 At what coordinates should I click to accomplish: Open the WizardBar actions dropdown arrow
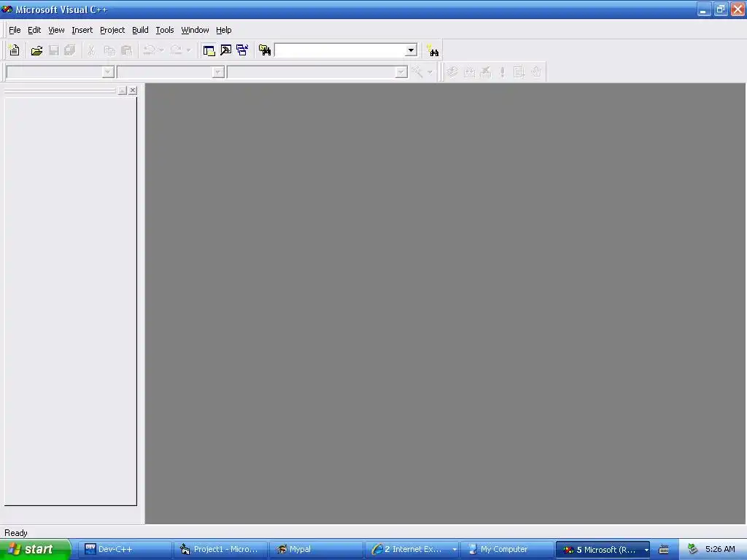430,72
